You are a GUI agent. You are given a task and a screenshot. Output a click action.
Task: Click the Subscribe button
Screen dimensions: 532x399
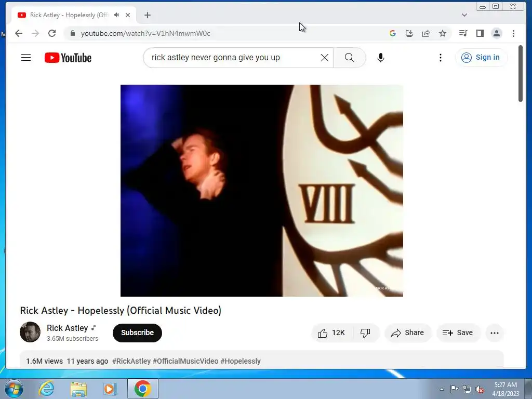pos(137,332)
